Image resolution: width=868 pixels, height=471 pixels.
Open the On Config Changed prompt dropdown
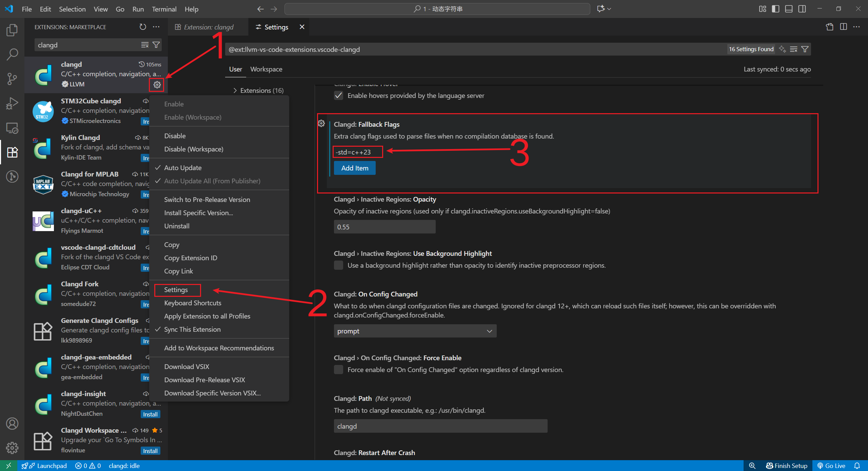click(415, 331)
